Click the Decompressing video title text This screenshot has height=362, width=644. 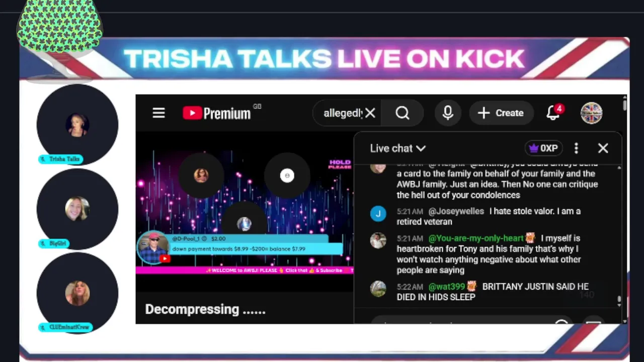(205, 309)
